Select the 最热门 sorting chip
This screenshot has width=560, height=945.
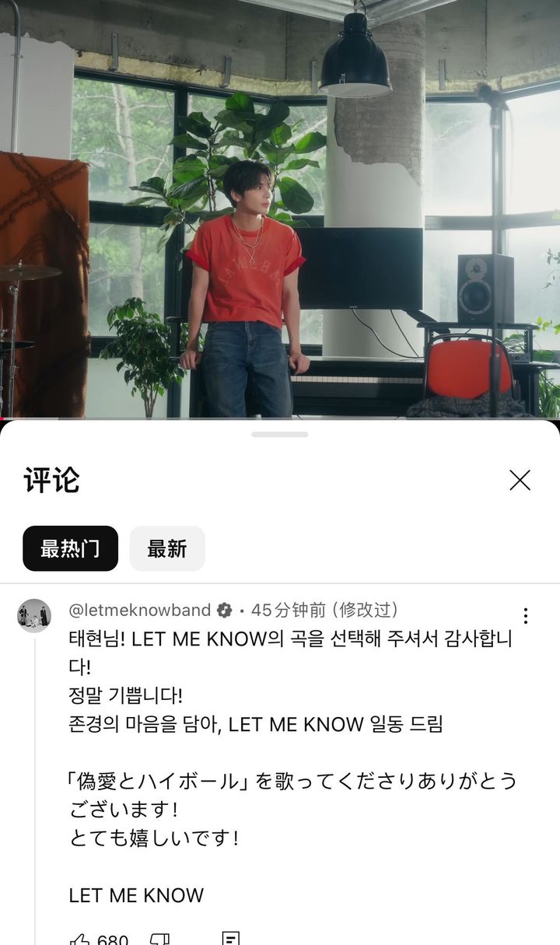pos(70,548)
